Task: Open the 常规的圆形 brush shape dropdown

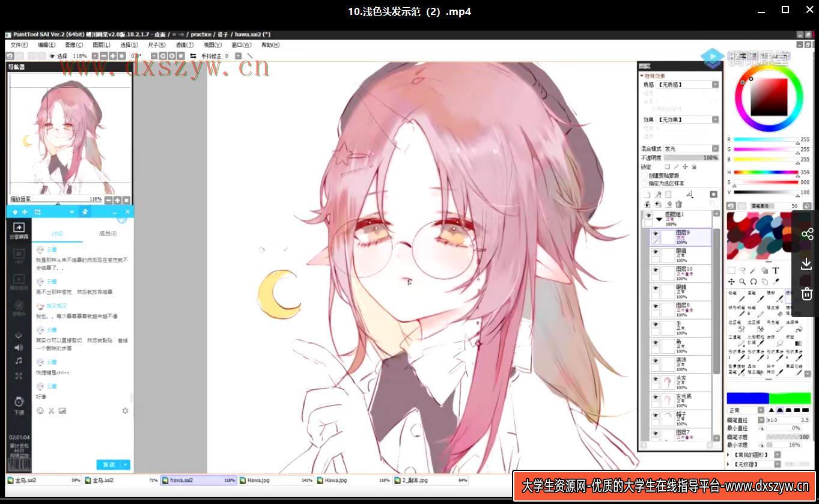Action: click(x=777, y=455)
